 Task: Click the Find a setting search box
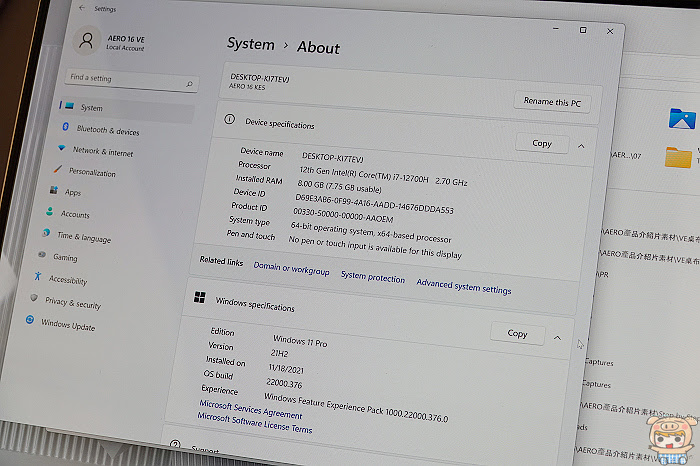coord(132,80)
